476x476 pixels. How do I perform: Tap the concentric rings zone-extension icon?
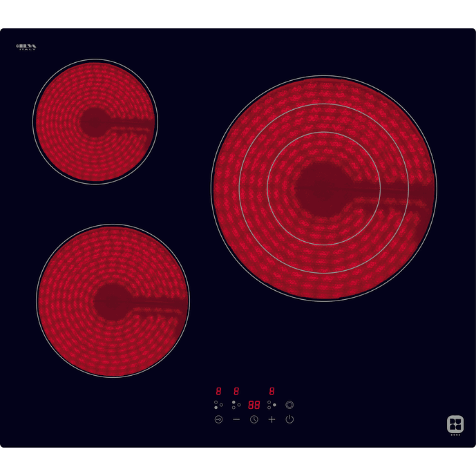click(289, 406)
